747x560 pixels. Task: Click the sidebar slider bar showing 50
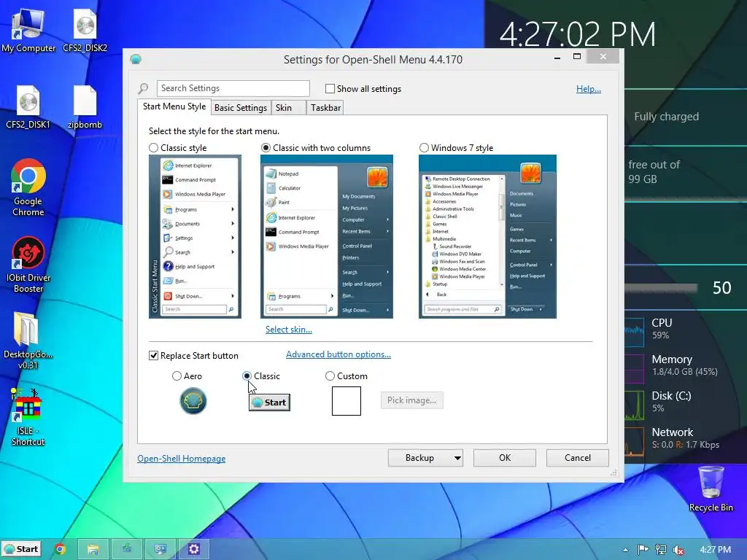coord(661,288)
